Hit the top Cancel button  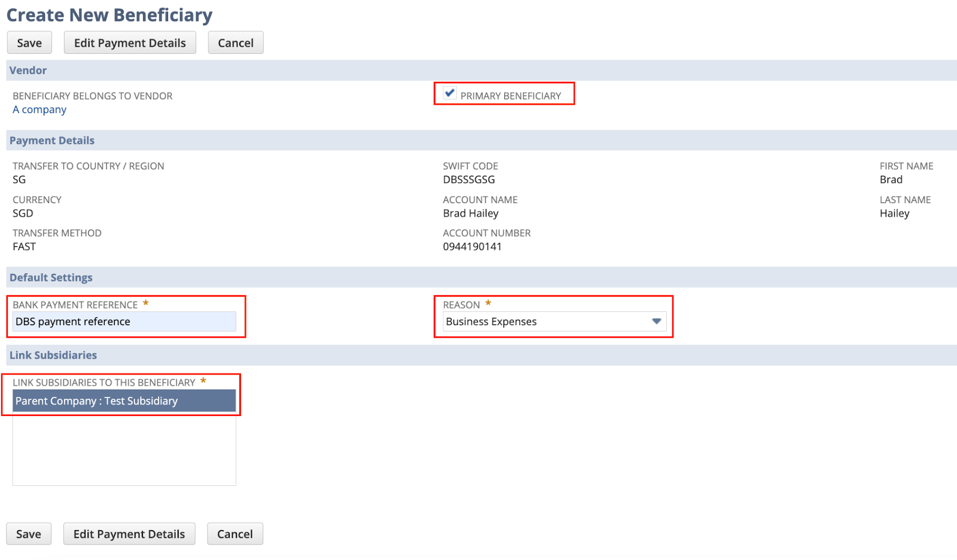tap(236, 43)
